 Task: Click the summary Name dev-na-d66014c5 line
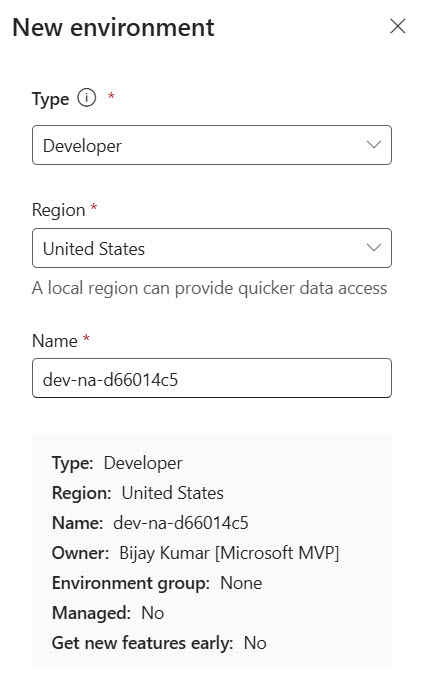tap(150, 523)
